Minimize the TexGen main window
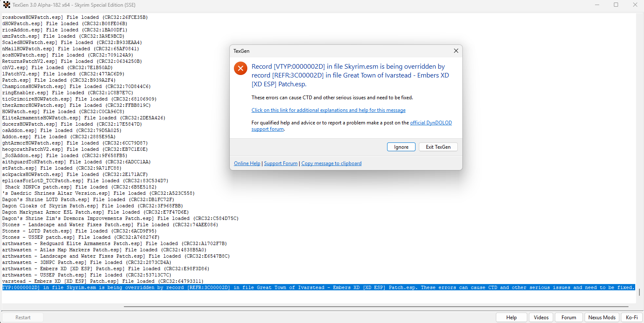644x323 pixels. point(596,5)
